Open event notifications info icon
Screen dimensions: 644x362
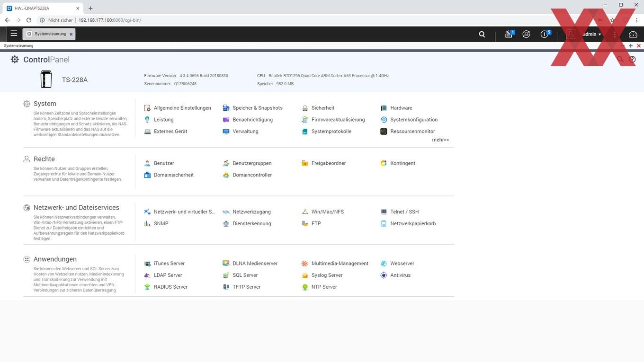click(545, 34)
